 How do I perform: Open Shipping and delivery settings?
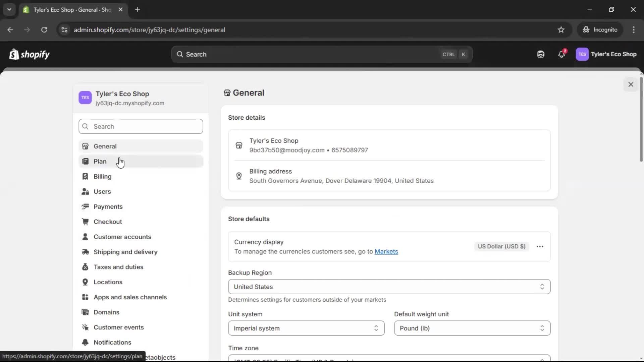tap(141, 252)
